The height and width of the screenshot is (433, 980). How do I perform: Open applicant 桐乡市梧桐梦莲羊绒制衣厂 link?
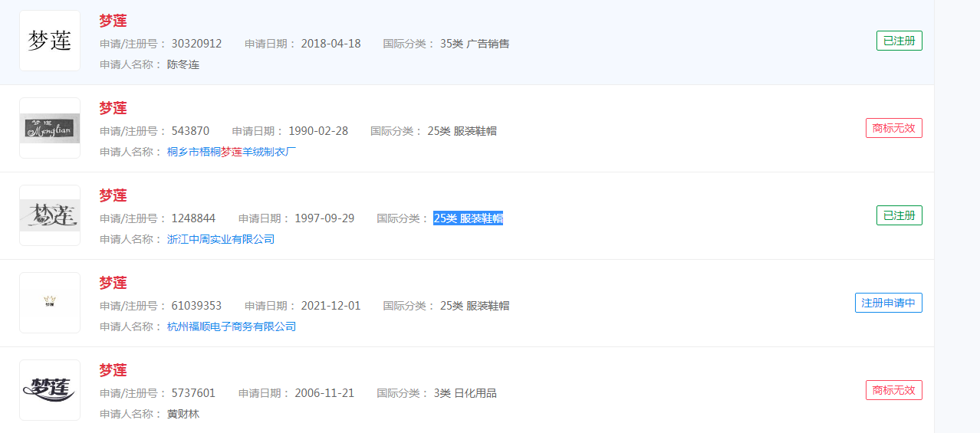pyautogui.click(x=232, y=152)
